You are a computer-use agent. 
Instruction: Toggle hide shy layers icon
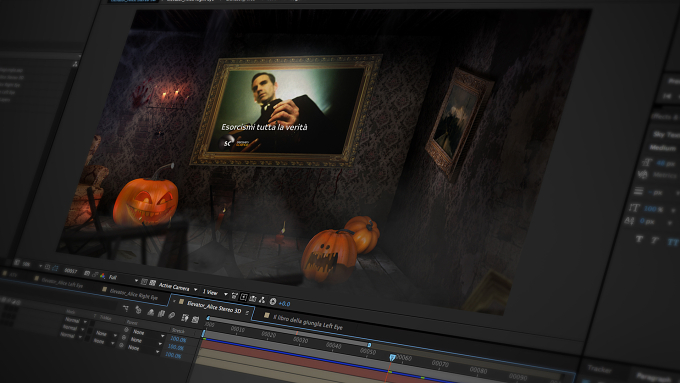[x=150, y=312]
